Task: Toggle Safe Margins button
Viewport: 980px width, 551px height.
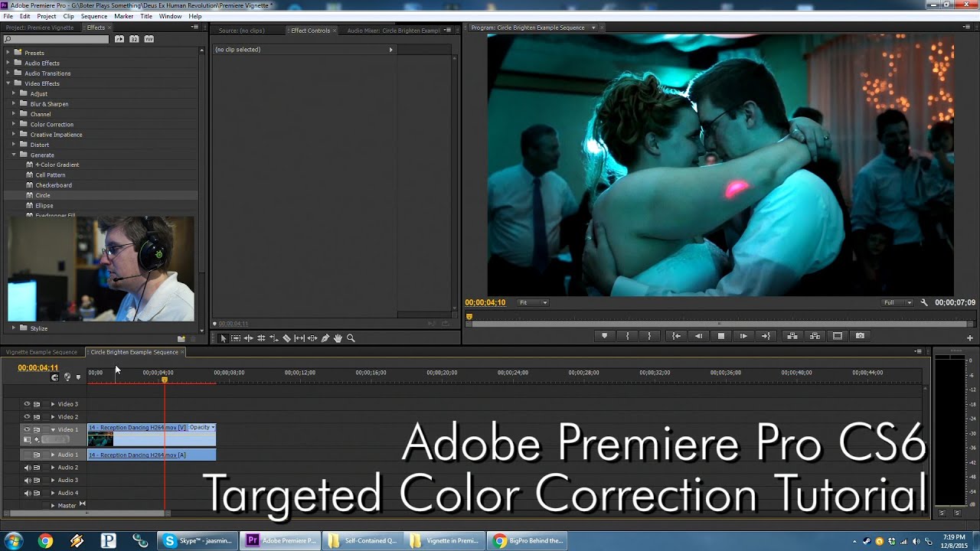Action: click(x=838, y=336)
